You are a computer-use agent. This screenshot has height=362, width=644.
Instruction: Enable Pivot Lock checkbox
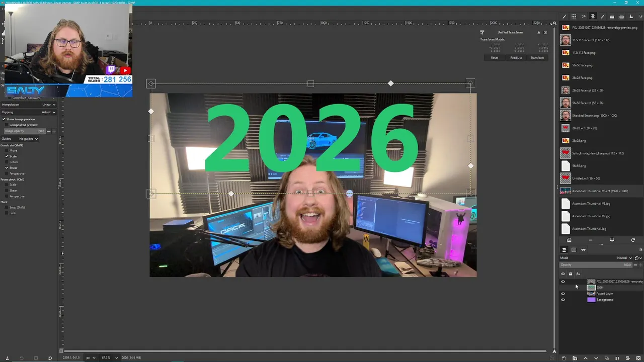(7, 213)
